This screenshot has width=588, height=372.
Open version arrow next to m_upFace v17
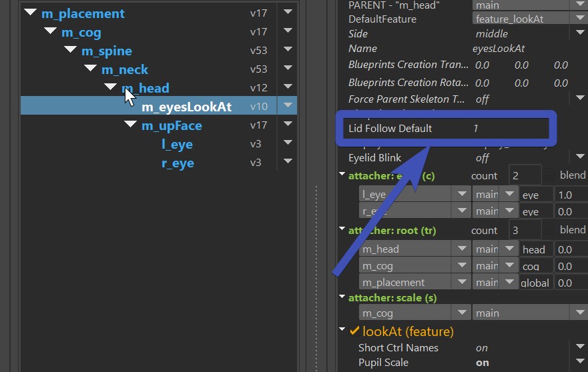pos(288,124)
